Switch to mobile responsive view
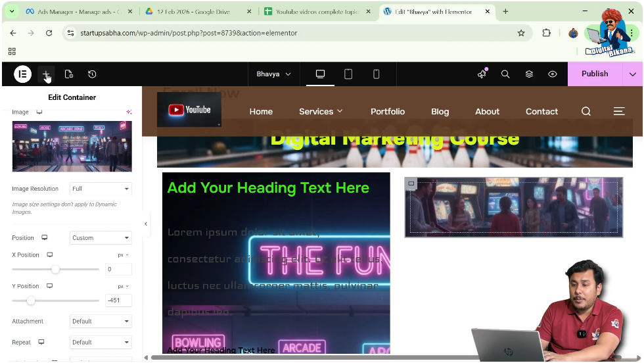Screen dimensions: 644x363 pyautogui.click(x=376, y=74)
